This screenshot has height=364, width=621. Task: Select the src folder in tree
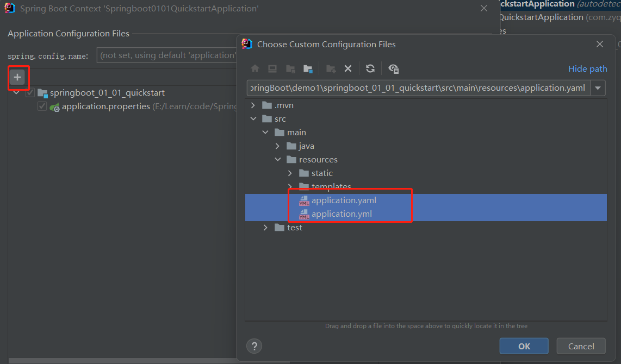point(274,118)
